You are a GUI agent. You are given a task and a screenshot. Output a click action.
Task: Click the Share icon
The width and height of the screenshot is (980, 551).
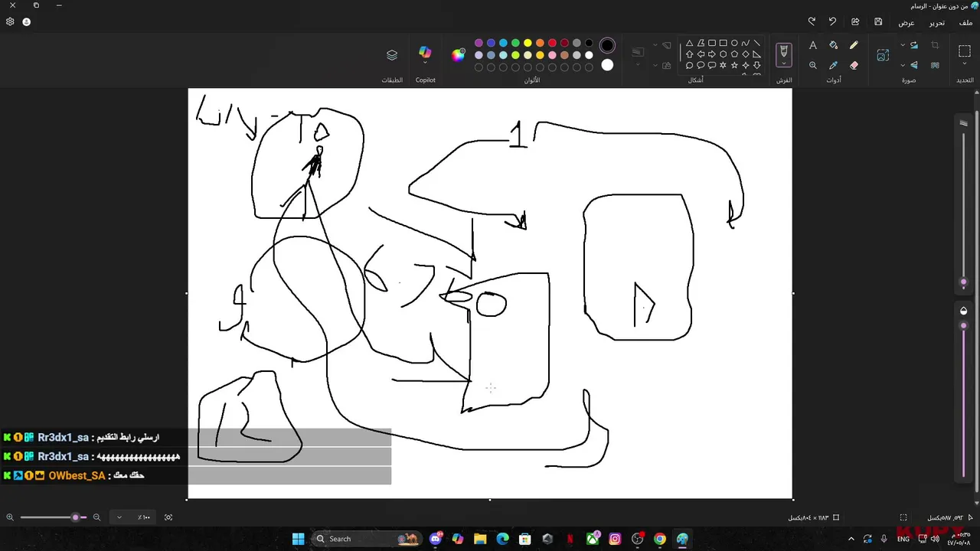coord(855,21)
